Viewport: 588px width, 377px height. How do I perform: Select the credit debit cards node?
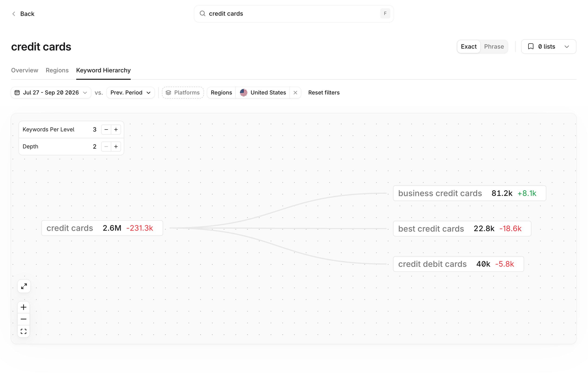[x=458, y=264]
